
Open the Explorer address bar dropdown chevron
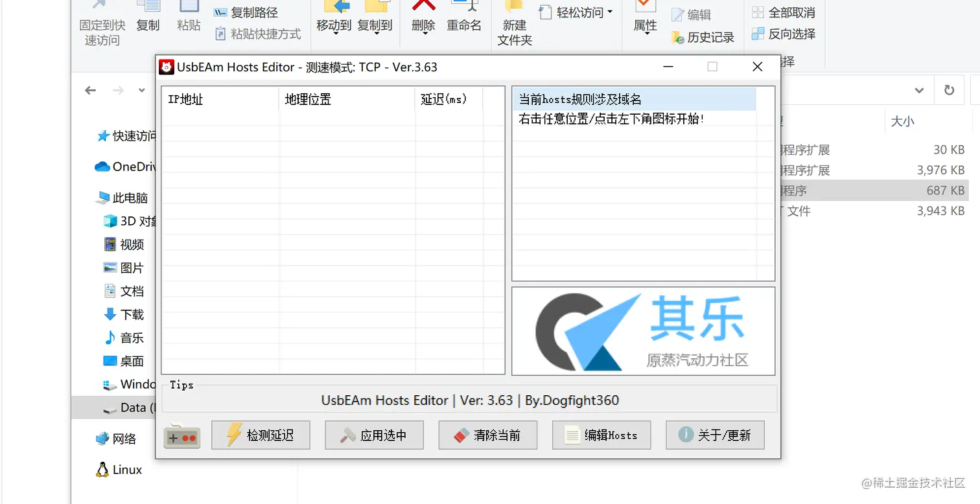919,90
